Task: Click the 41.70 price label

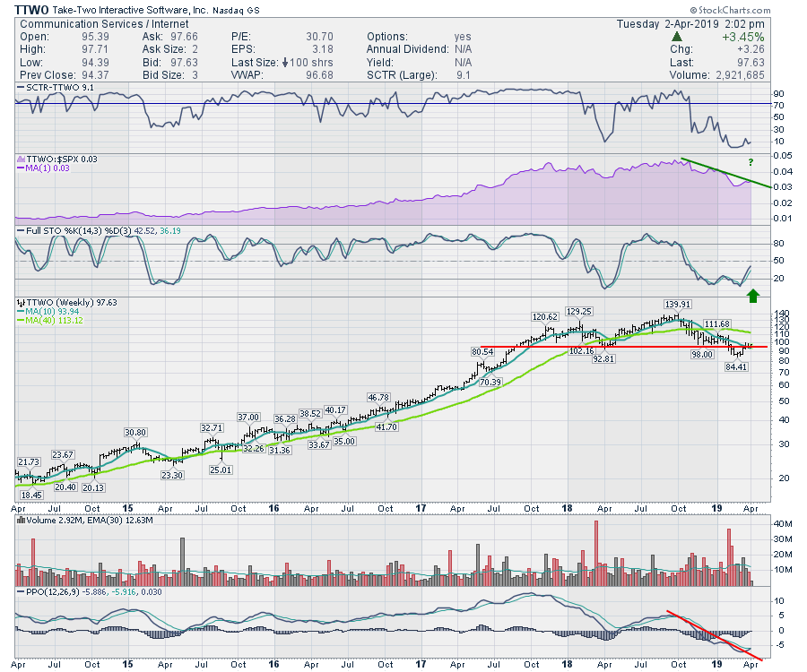Action: pyautogui.click(x=386, y=426)
